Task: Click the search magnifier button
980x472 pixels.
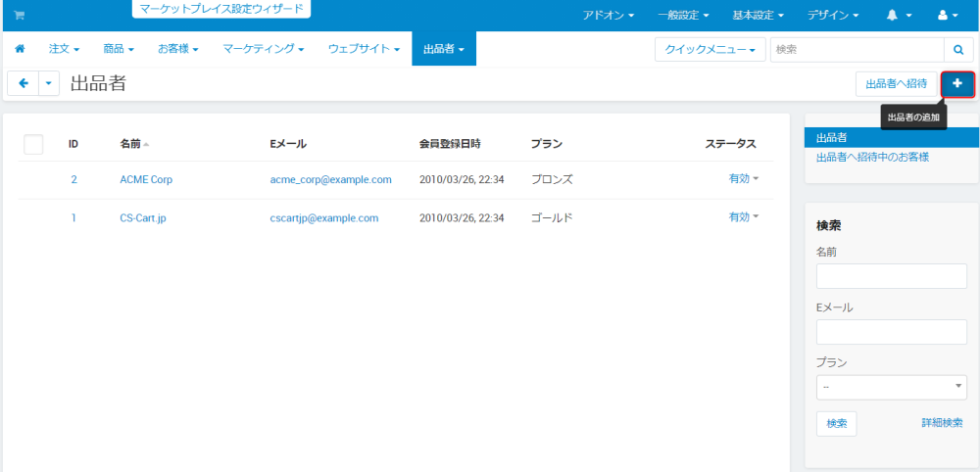Action: coord(958,49)
